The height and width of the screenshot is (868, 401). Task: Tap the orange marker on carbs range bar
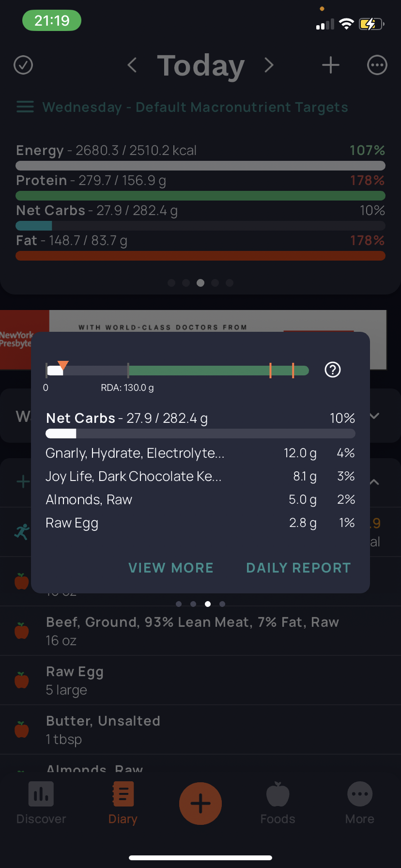tap(63, 365)
